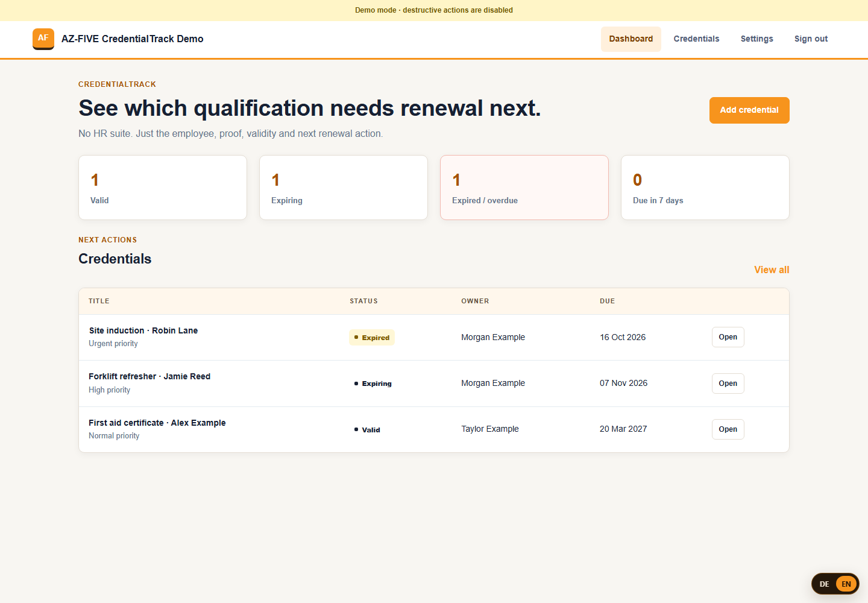The width and height of the screenshot is (868, 603).
Task: Click the Credentials section heading
Action: click(115, 259)
